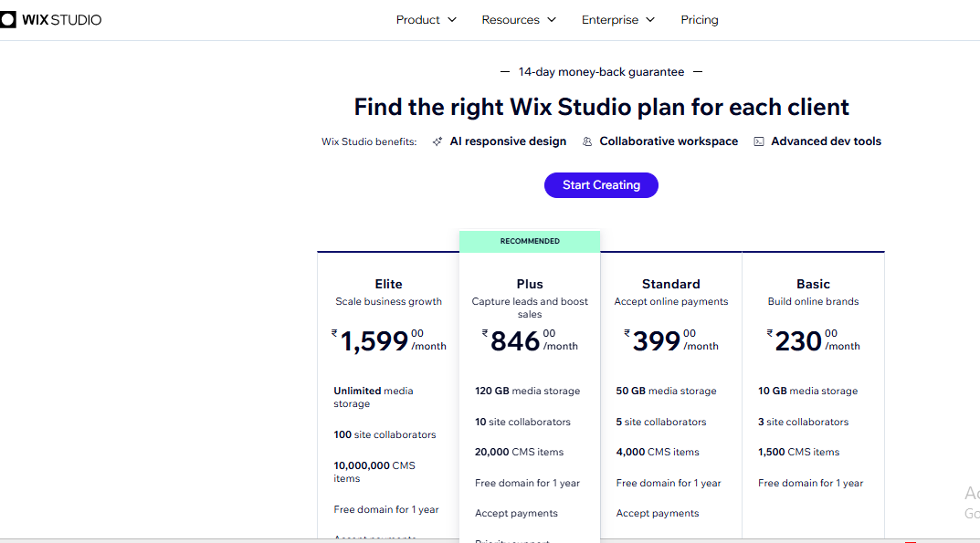Expand the Enterprise dropdown chevron
This screenshot has width=980, height=543.
[x=650, y=20]
